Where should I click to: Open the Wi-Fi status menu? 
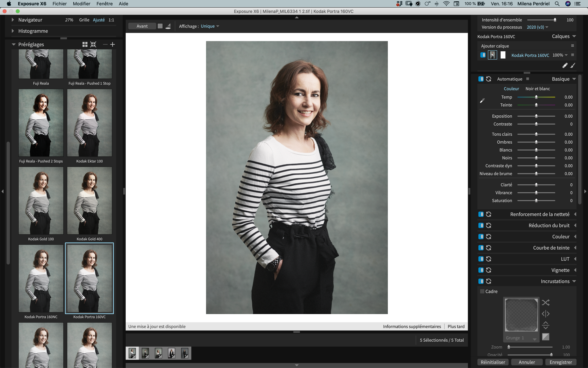[x=446, y=4]
